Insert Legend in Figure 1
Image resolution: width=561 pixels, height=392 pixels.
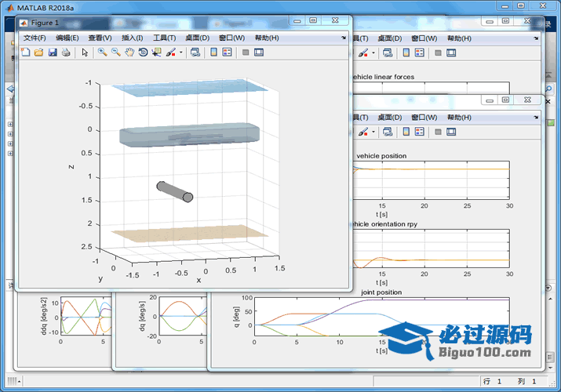point(227,53)
